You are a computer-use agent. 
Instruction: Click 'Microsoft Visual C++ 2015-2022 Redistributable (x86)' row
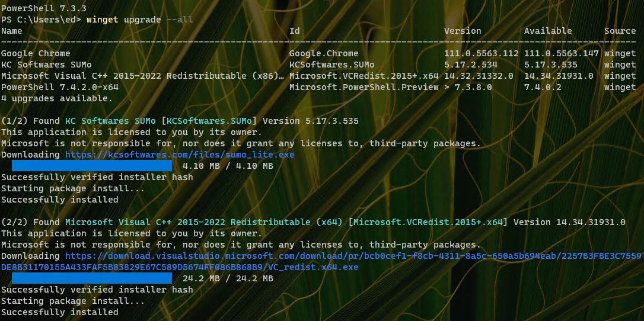click(x=142, y=76)
